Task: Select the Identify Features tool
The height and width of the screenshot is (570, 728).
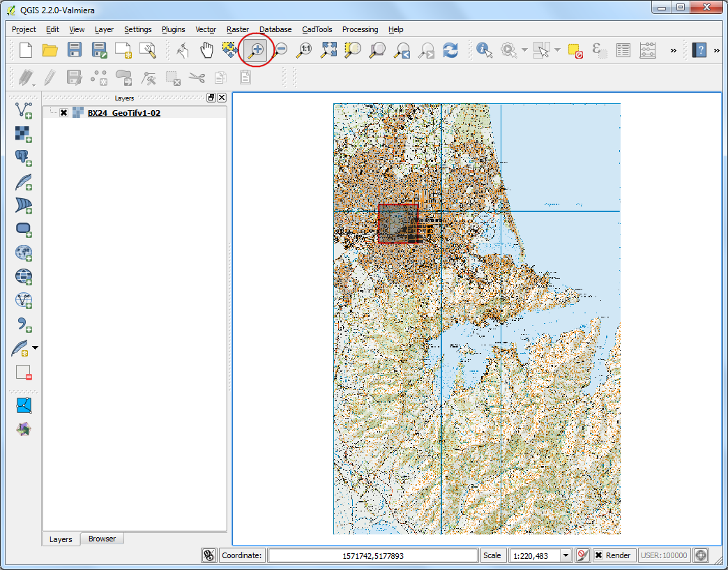Action: point(484,50)
